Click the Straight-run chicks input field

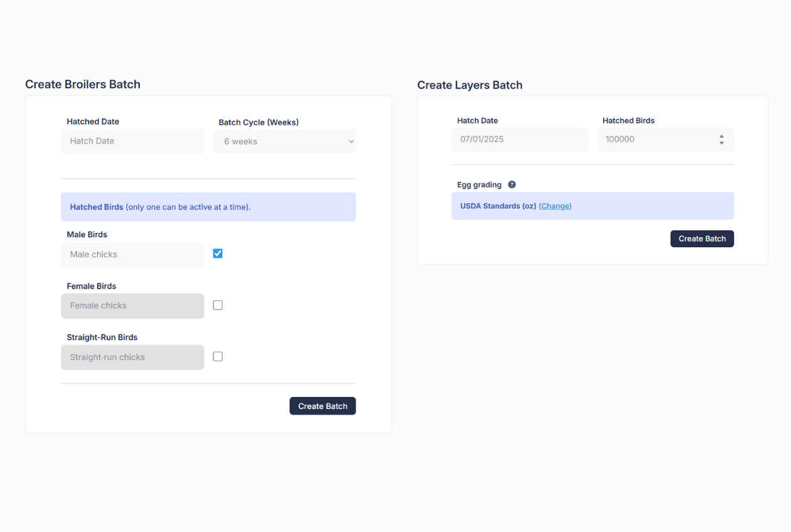132,357
